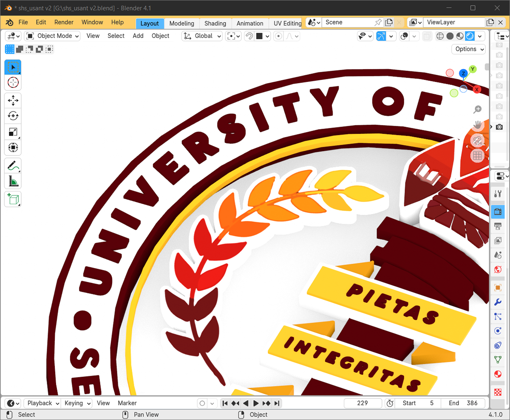This screenshot has width=510, height=420.
Task: Click the viewport zoom magnifier gizmo
Action: [x=477, y=110]
